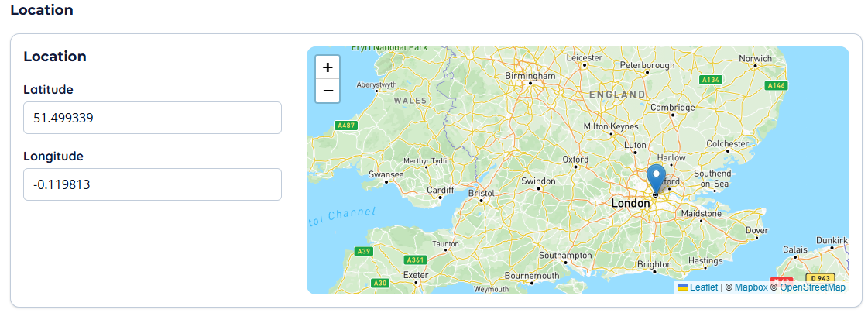Click the Ukraine flag icon beside Leaflet
Screen dimensions: 868x313
(683, 287)
